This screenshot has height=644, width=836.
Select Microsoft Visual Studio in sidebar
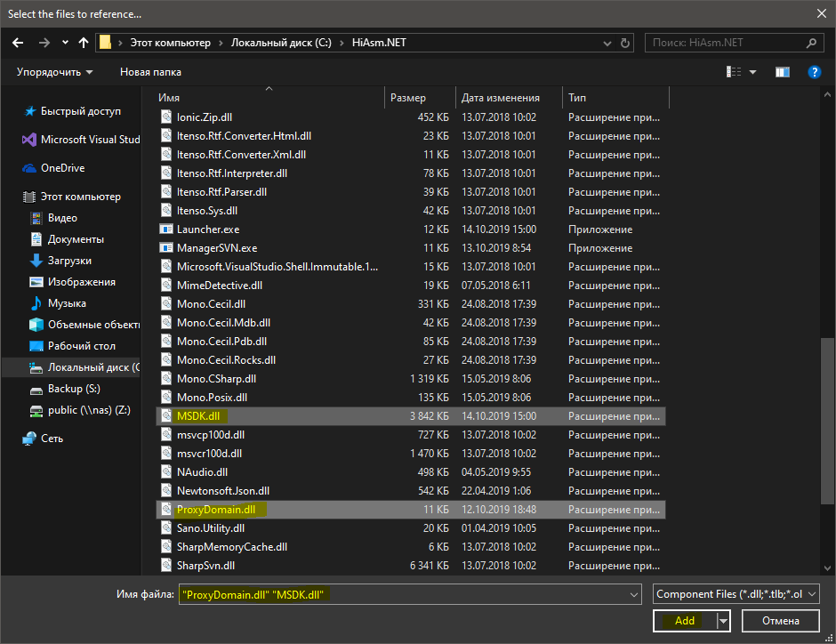[89, 140]
